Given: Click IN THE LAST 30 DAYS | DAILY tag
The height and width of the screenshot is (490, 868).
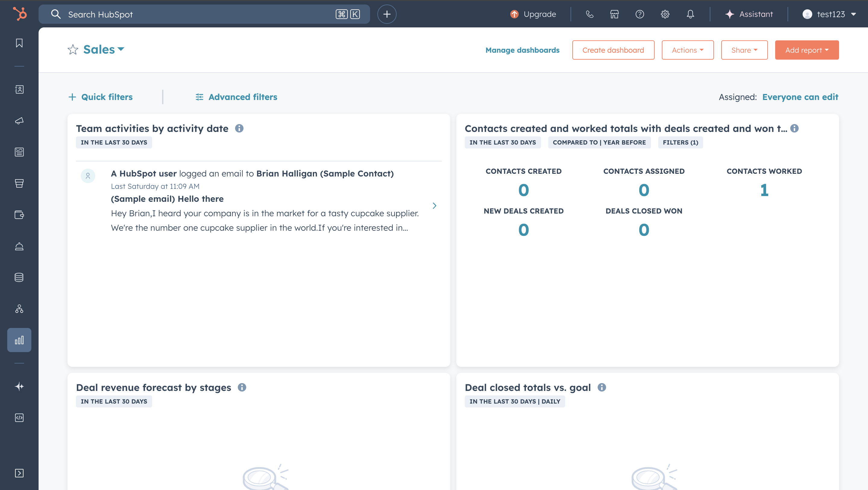Looking at the screenshot, I should point(514,401).
